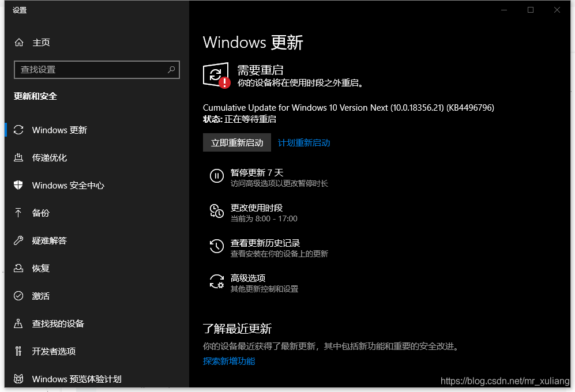Screen dimensions: 575x392
Task: Click the update status icon with red alert
Action: [x=217, y=75]
